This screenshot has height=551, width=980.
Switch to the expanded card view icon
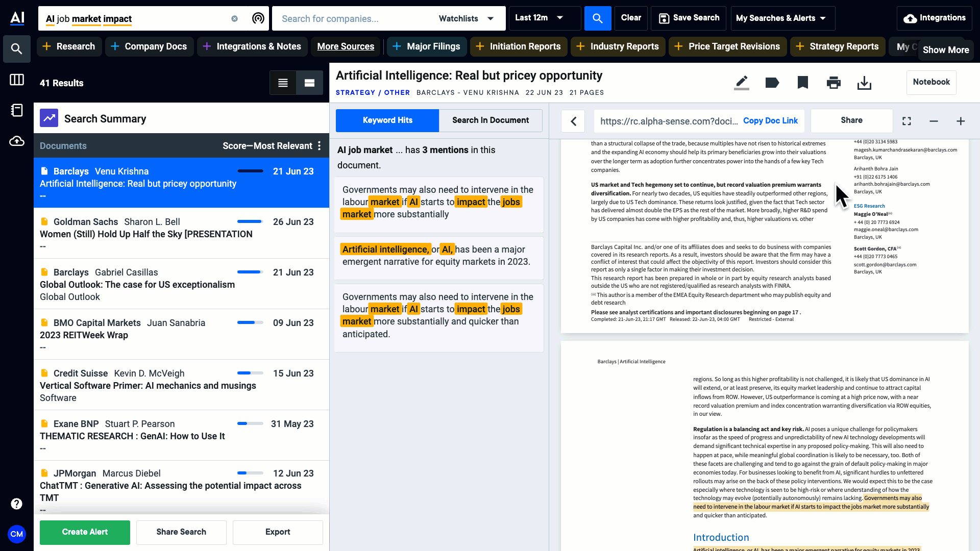pyautogui.click(x=310, y=83)
